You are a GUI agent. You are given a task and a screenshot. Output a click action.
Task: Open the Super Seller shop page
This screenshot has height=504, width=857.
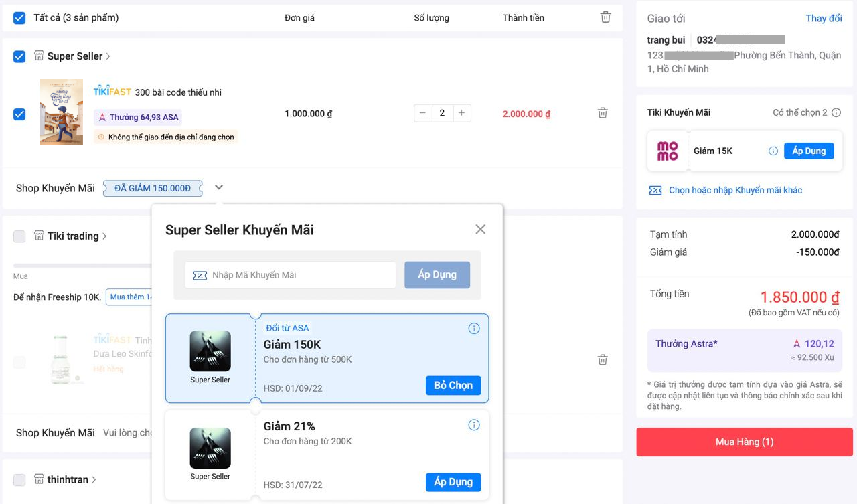(x=78, y=56)
